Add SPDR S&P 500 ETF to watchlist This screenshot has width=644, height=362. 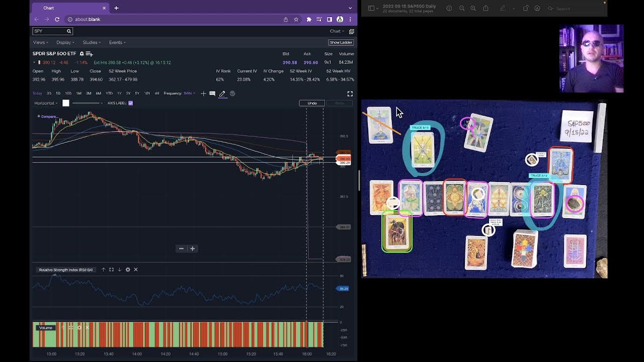(x=89, y=53)
